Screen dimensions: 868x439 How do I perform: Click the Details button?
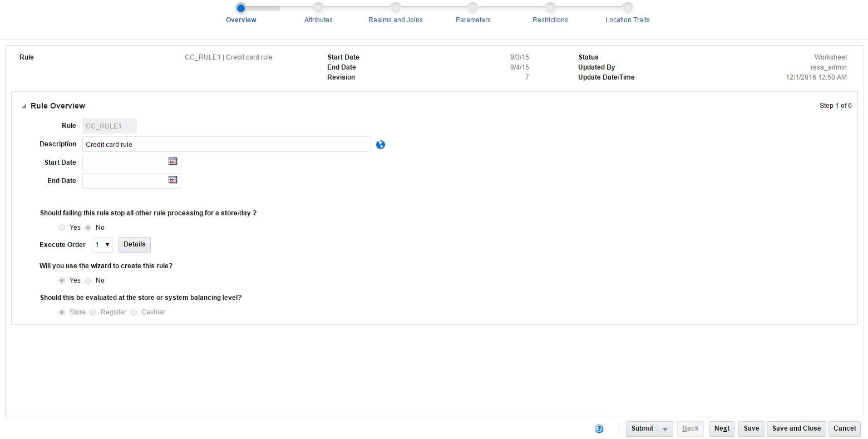pos(134,244)
